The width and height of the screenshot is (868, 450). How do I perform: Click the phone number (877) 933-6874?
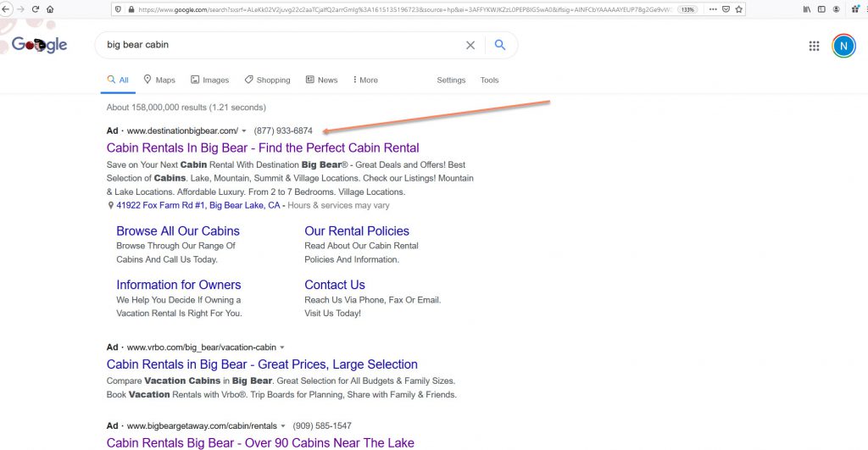coord(283,131)
